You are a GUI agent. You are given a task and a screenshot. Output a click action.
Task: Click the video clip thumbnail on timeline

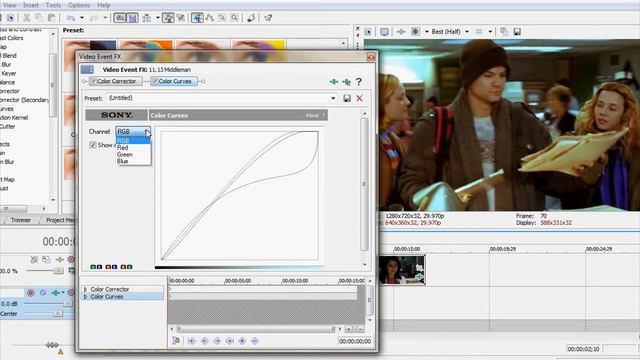pyautogui.click(x=402, y=269)
